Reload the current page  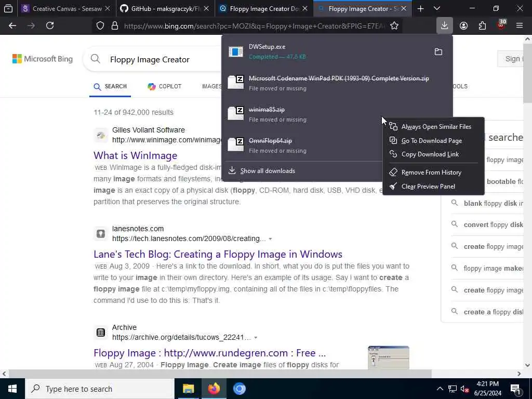pyautogui.click(x=50, y=25)
